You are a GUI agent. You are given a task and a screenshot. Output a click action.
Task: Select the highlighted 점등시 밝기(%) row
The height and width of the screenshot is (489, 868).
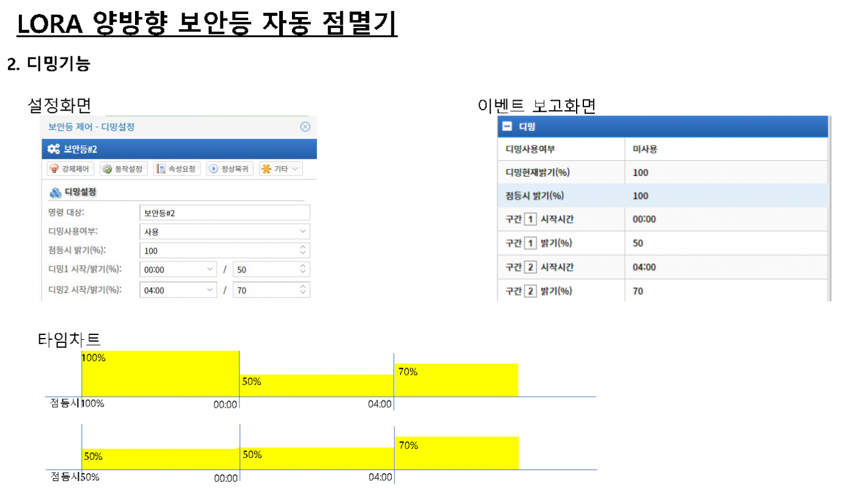pyautogui.click(x=662, y=196)
